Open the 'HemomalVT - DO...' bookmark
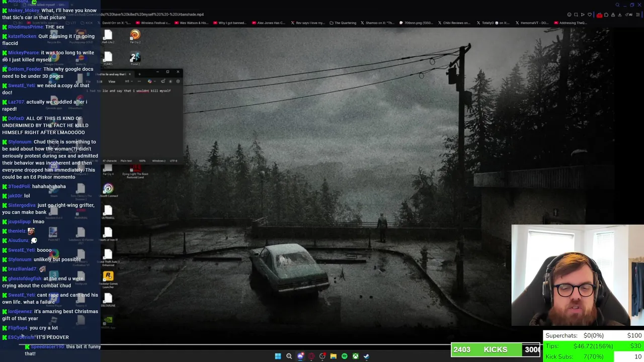 (x=531, y=23)
